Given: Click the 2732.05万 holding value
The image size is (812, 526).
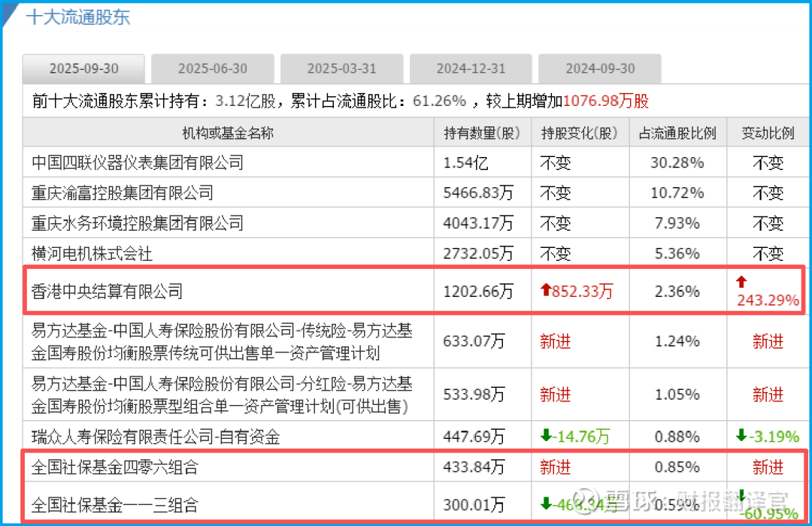Looking at the screenshot, I should click(x=478, y=254).
